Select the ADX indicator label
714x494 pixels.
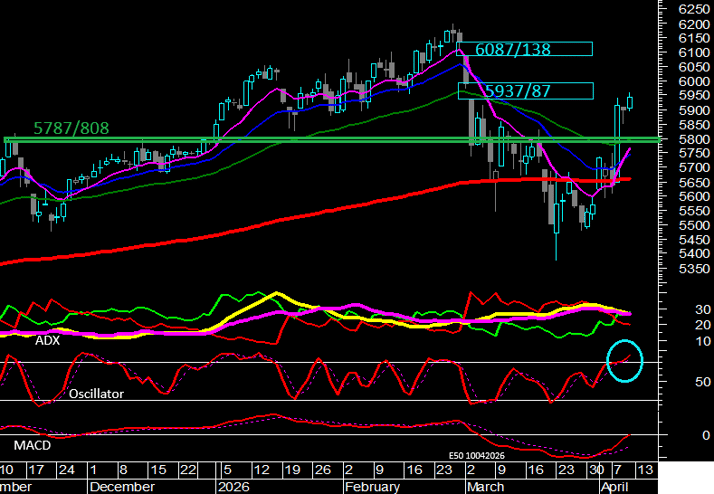point(48,341)
